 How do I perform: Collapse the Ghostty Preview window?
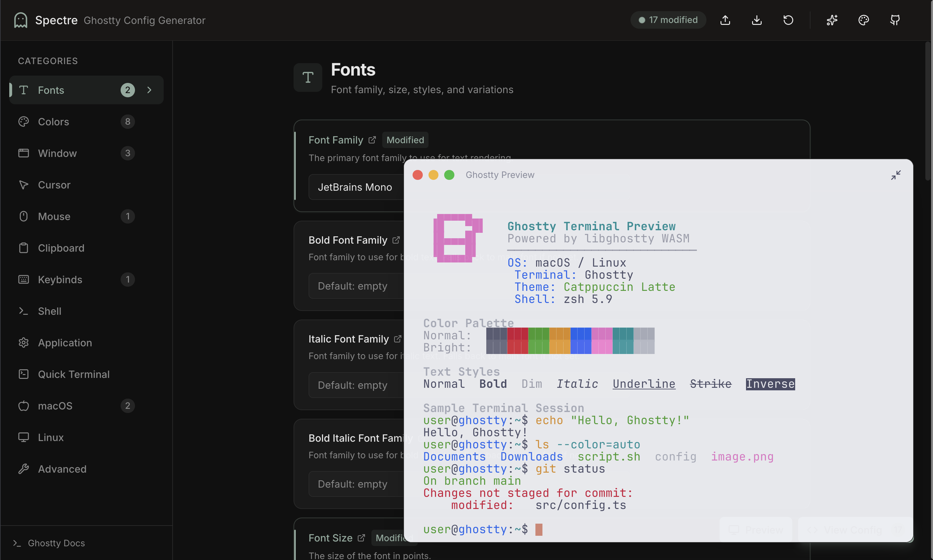(896, 175)
